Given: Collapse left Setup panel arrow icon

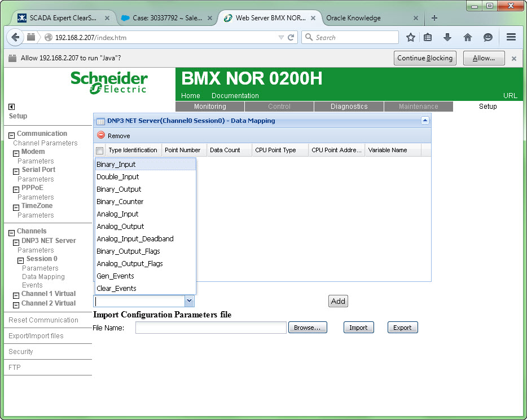Looking at the screenshot, I should (11, 107).
